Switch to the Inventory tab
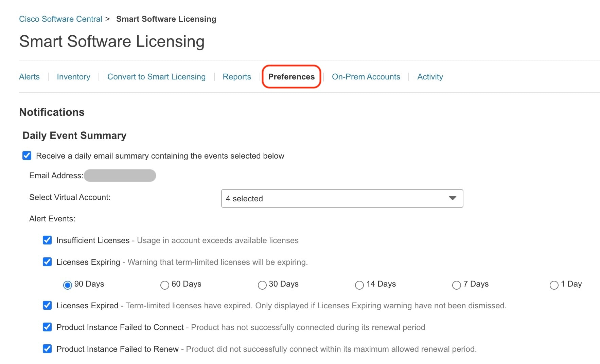 coord(73,77)
